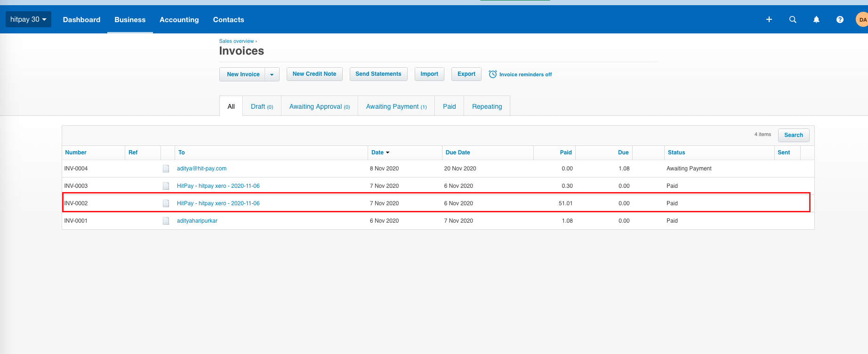Screen dimensions: 868x354
Task: Switch to the Awaiting Payment tab
Action: pyautogui.click(x=396, y=106)
